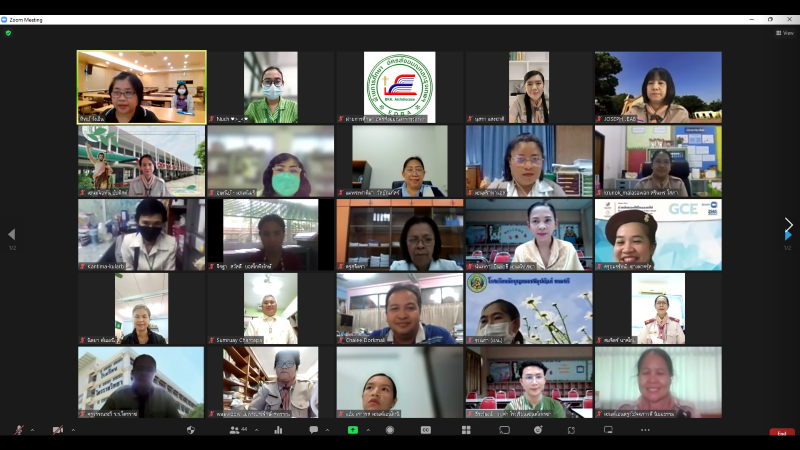The height and width of the screenshot is (450, 800).
Task: Click the muted mic icon on Chaiee Dorkmai tile
Action: click(341, 340)
